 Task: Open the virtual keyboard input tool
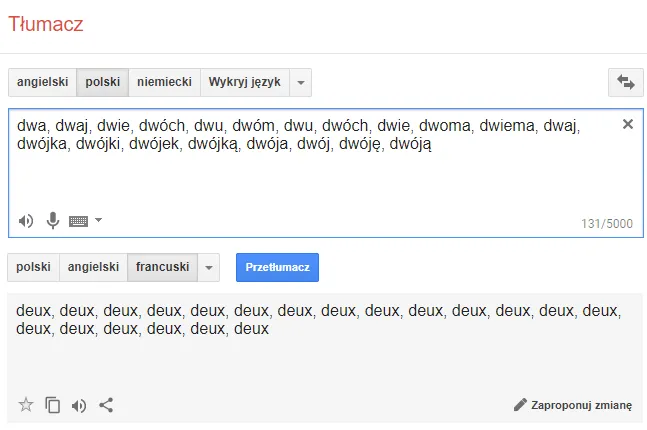[x=78, y=221]
